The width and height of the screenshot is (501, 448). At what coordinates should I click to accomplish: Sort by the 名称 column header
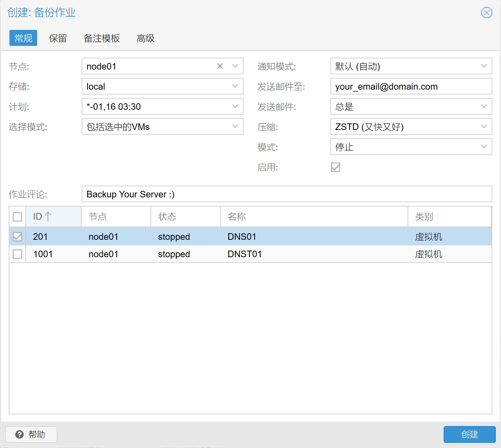tap(314, 217)
